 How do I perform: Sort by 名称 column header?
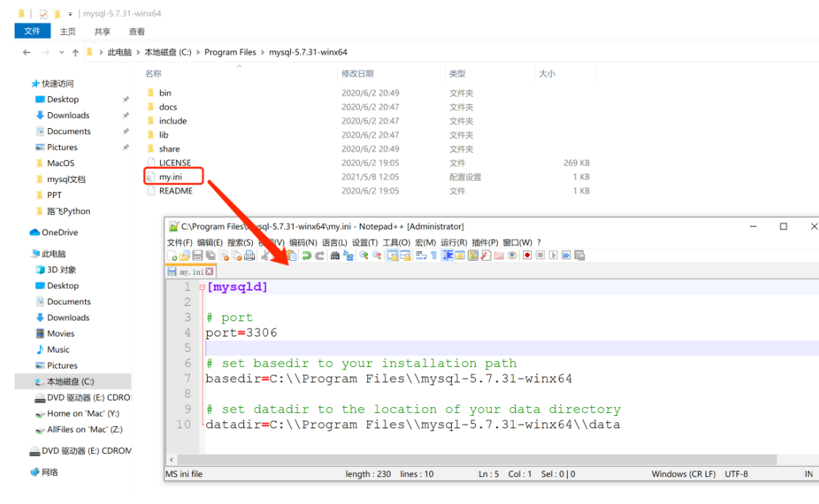pos(153,74)
